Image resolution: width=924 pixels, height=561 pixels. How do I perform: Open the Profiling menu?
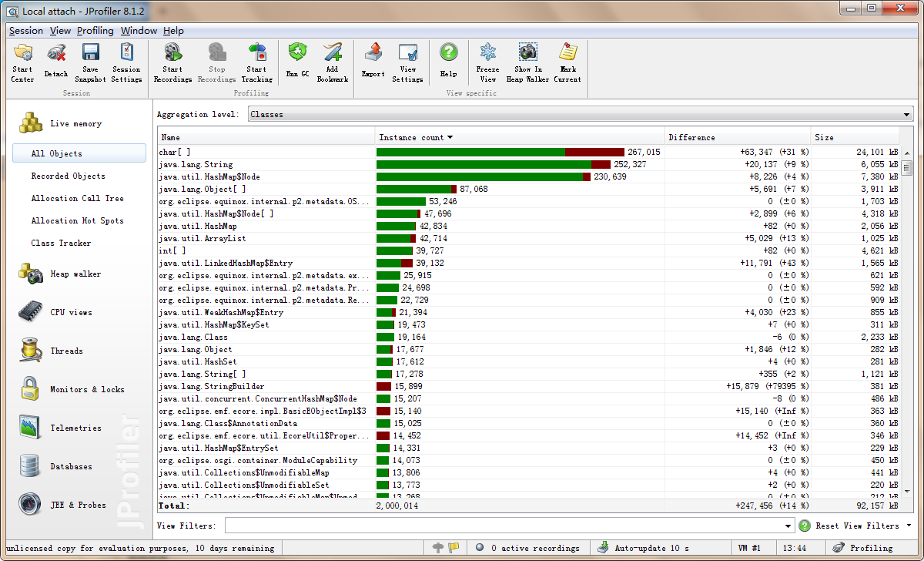[x=95, y=31]
